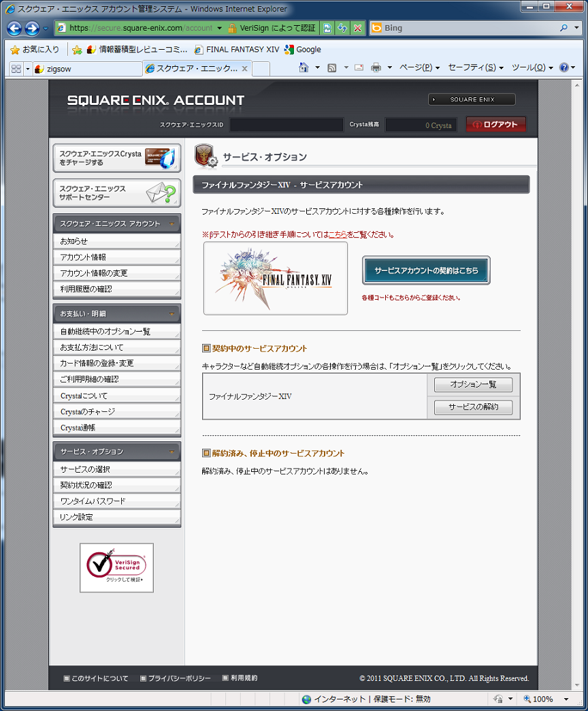Click the address bar URL field
Image resolution: width=588 pixels, height=711 pixels.
click(140, 28)
